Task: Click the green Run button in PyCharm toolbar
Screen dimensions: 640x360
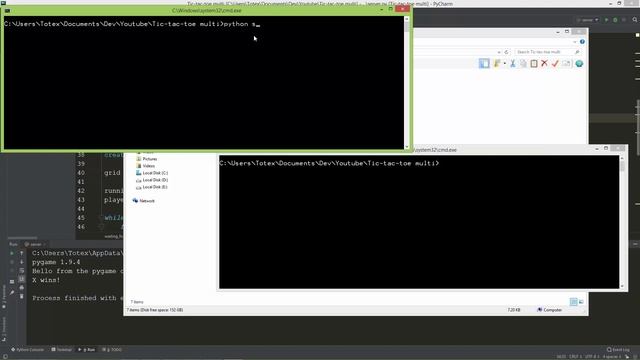Action: tap(606, 20)
